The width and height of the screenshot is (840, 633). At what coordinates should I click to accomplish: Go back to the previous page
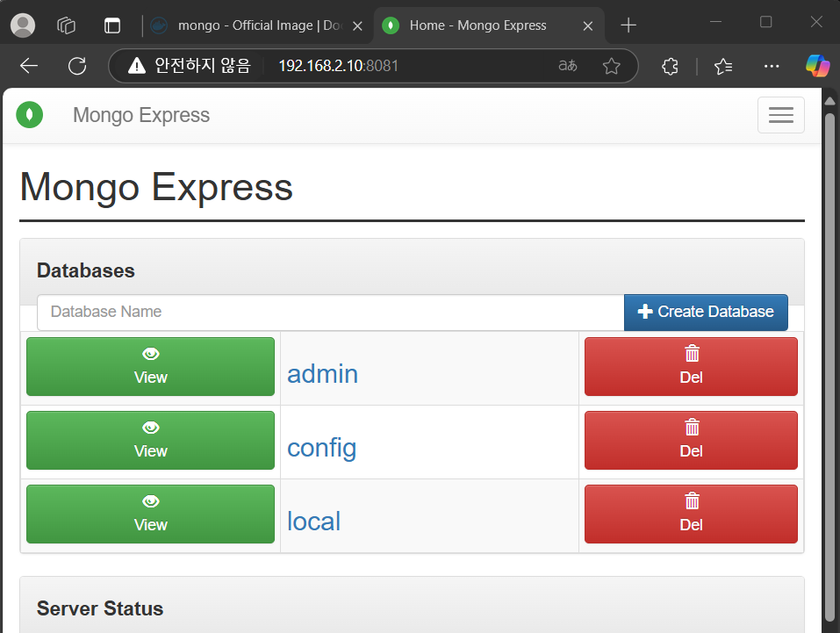coord(29,66)
